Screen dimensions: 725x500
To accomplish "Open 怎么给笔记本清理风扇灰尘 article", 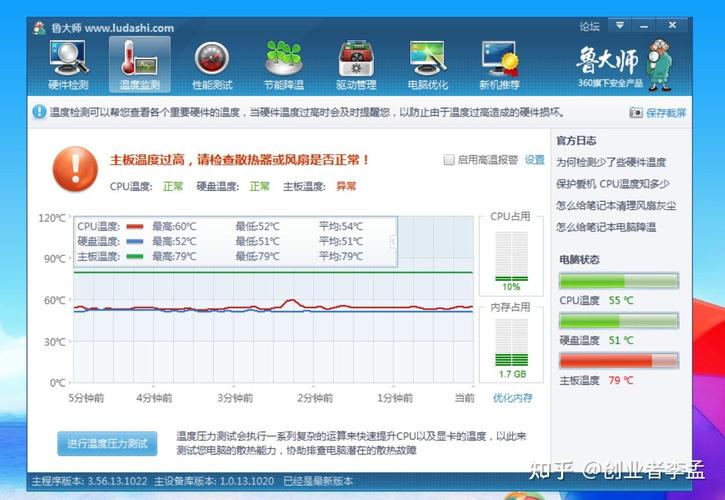I will pos(616,206).
